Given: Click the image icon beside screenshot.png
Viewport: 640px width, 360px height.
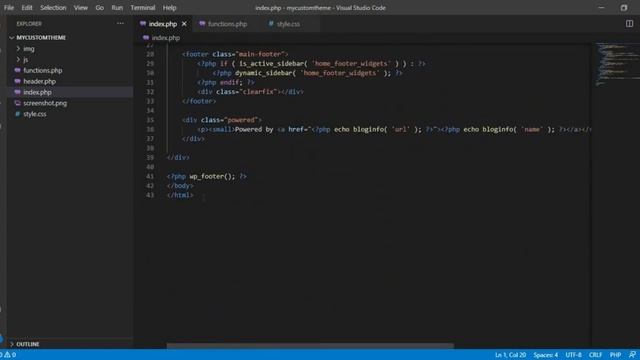Looking at the screenshot, I should [18, 103].
